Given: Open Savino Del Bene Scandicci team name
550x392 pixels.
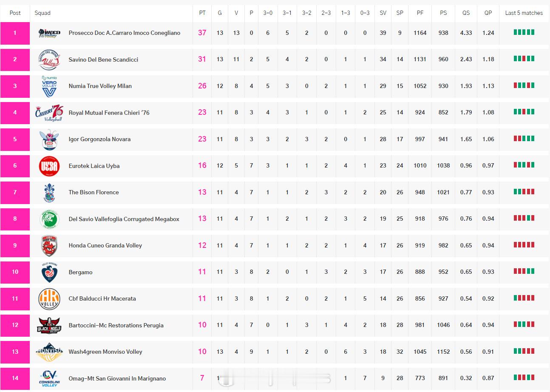Looking at the screenshot, I should click(103, 60).
